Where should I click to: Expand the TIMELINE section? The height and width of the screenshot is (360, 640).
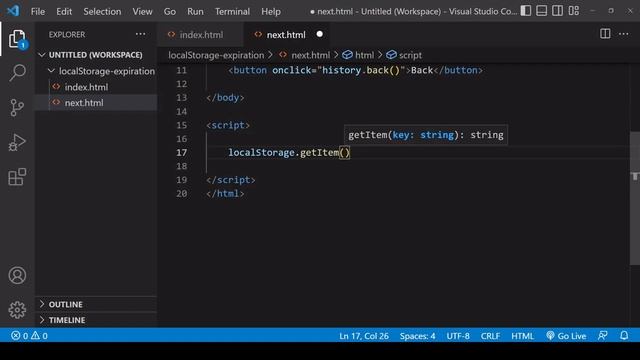click(x=96, y=320)
